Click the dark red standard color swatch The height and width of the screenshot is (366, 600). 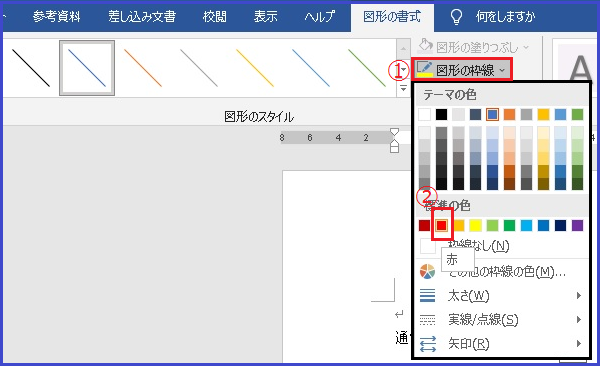424,225
